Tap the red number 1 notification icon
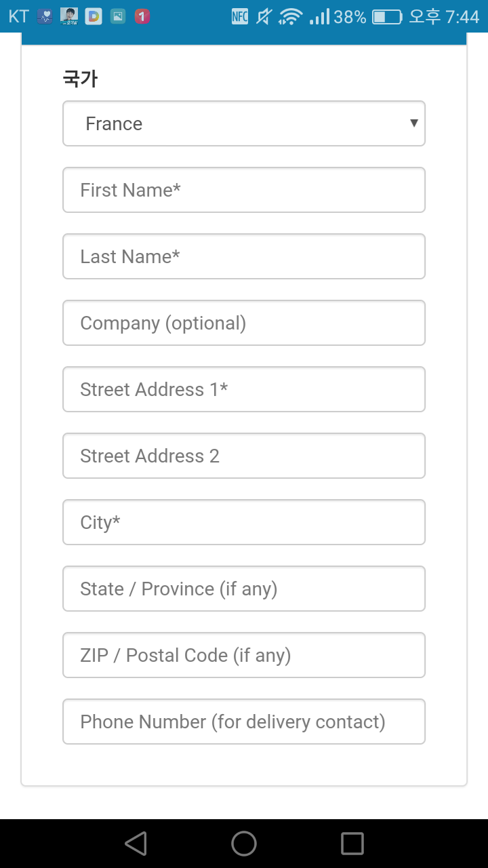488x868 pixels. click(142, 16)
